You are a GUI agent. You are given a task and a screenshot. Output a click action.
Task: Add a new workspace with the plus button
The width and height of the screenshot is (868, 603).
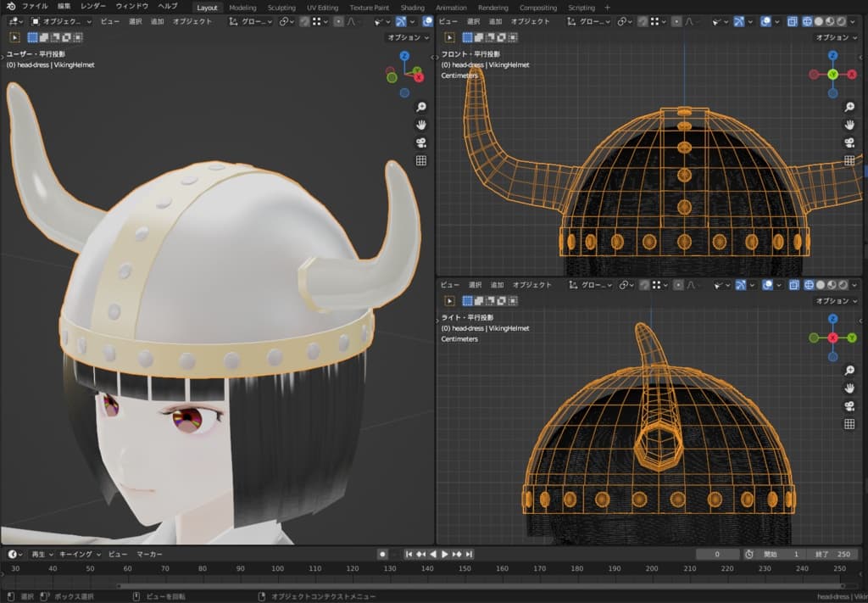pyautogui.click(x=607, y=8)
